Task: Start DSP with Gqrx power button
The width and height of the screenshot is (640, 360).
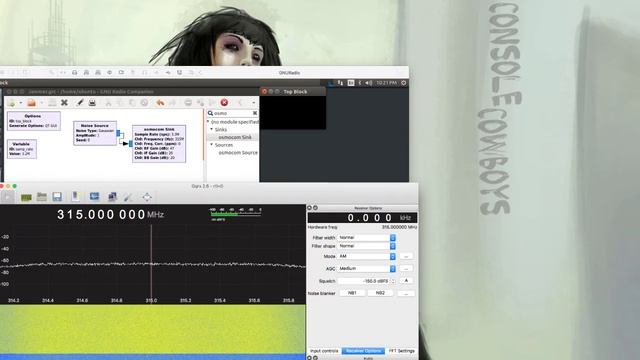Action: tap(7, 197)
